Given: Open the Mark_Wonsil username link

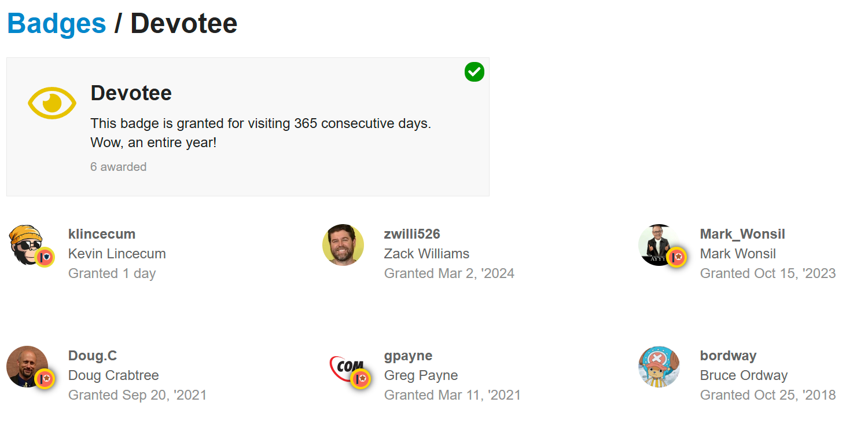Looking at the screenshot, I should tap(742, 234).
